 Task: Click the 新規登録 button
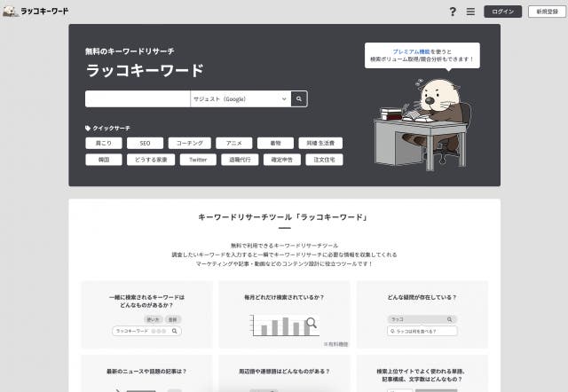coord(547,12)
